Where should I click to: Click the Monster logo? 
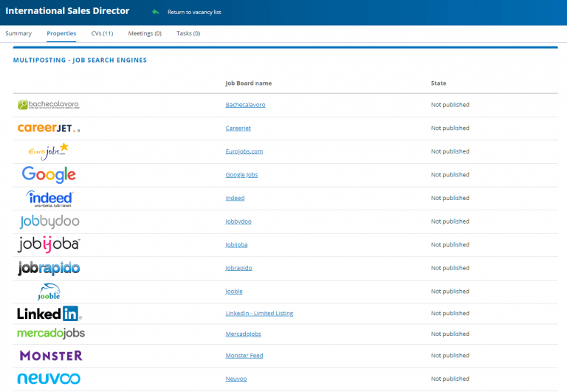coord(51,356)
